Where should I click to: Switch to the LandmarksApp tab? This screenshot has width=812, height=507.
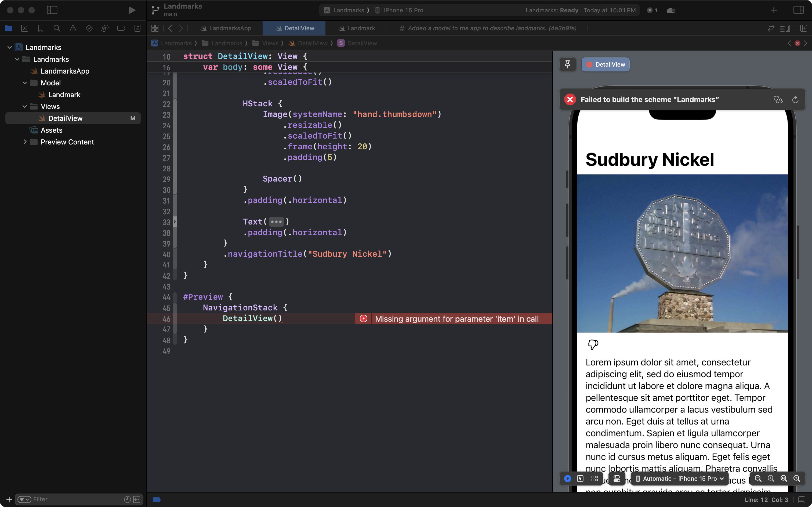230,28
